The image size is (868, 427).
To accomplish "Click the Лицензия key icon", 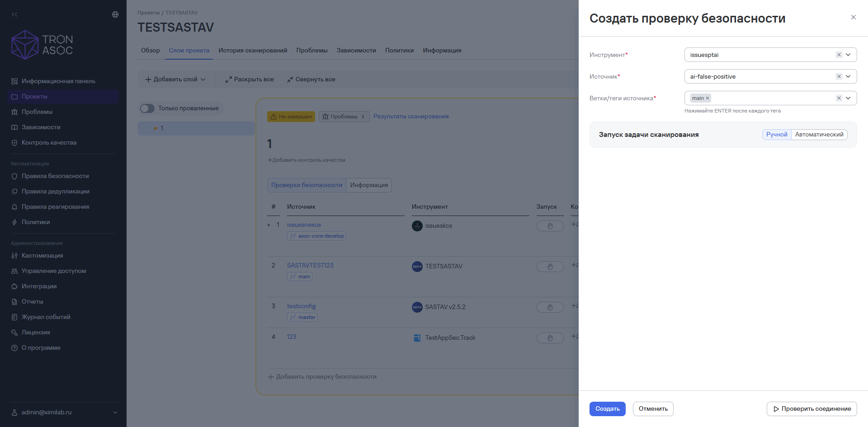I will tap(14, 332).
